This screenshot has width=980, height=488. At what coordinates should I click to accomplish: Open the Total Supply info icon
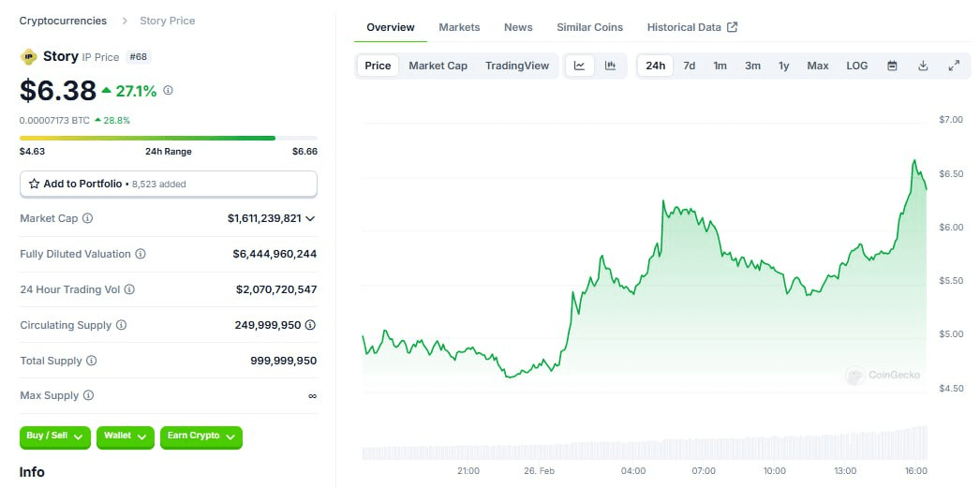pos(91,361)
